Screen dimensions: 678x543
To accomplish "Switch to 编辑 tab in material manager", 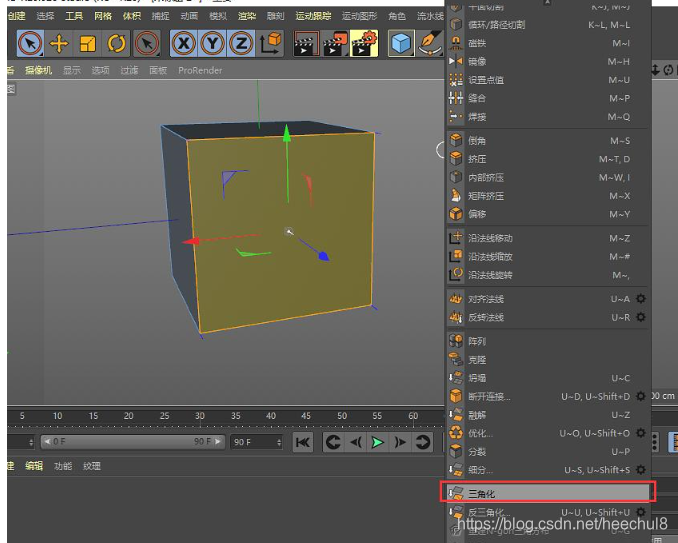I will [x=34, y=466].
